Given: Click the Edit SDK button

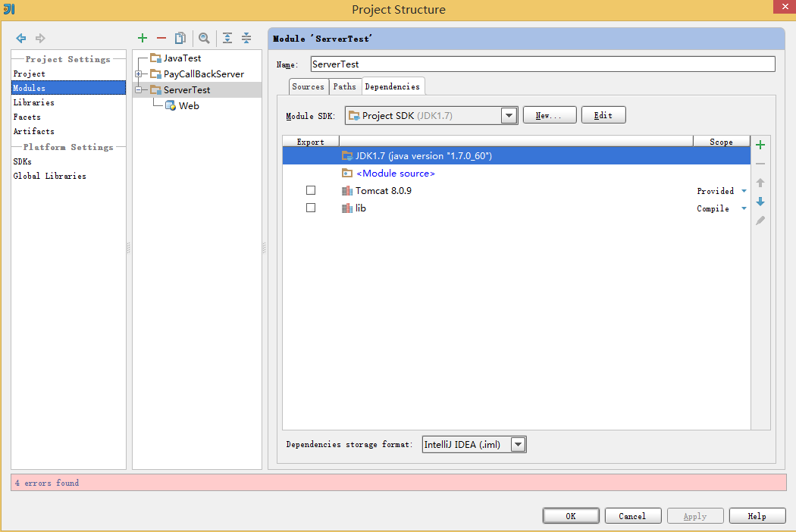Looking at the screenshot, I should tap(603, 115).
